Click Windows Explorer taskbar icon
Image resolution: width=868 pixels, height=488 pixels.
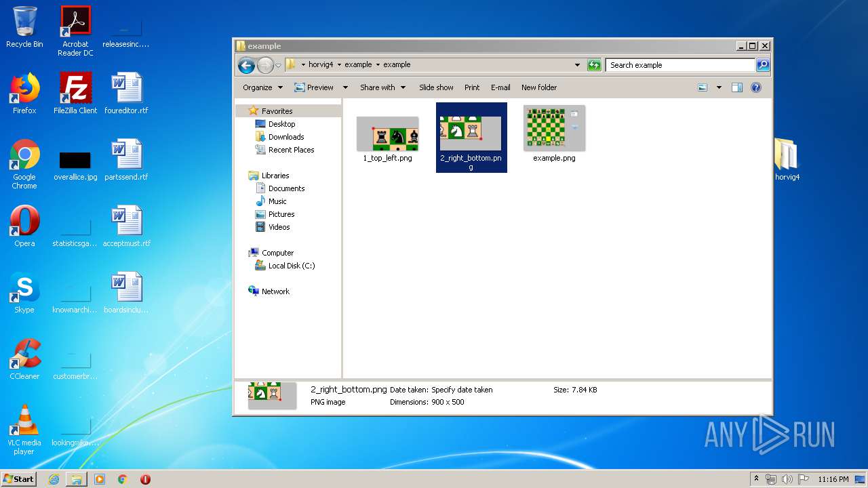(77, 479)
